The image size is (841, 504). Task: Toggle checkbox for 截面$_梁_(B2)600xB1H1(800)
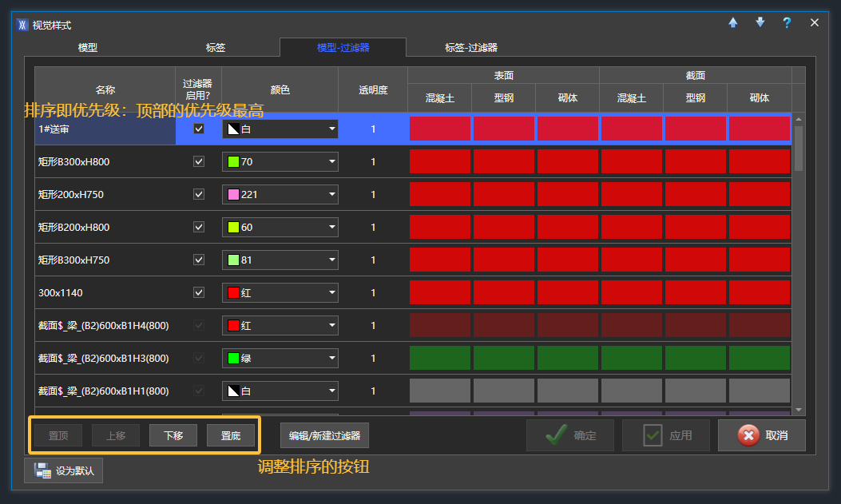(x=198, y=391)
